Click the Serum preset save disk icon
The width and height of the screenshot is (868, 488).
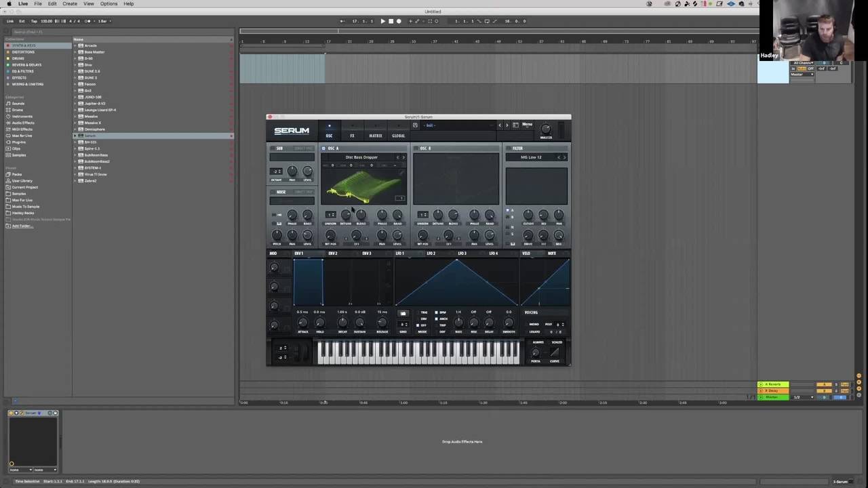415,125
